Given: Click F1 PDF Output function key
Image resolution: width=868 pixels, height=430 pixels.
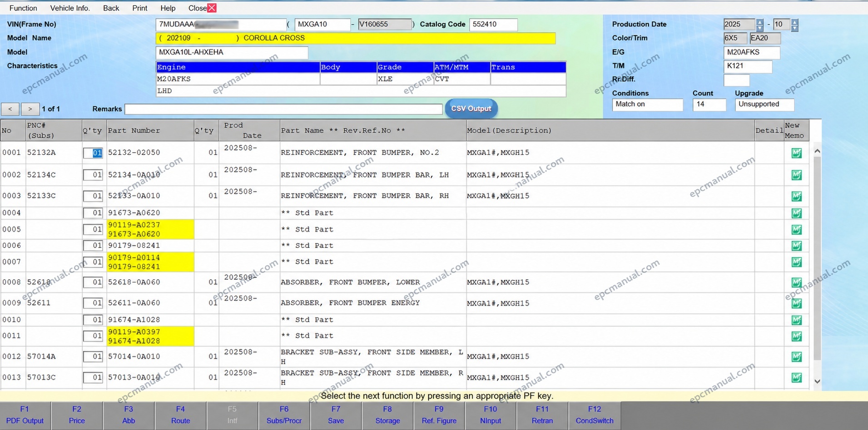Looking at the screenshot, I should pyautogui.click(x=25, y=415).
